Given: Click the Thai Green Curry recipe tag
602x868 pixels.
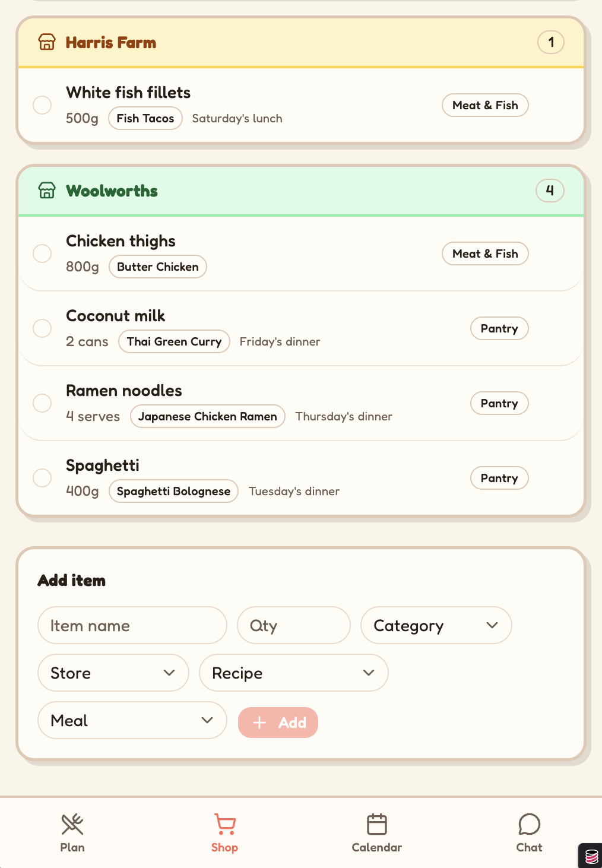Looking at the screenshot, I should (x=173, y=341).
